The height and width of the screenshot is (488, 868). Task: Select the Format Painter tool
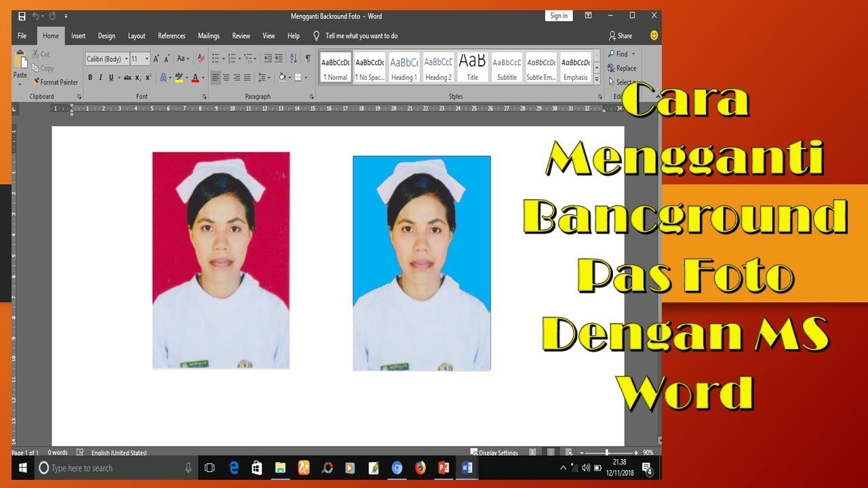tap(56, 82)
